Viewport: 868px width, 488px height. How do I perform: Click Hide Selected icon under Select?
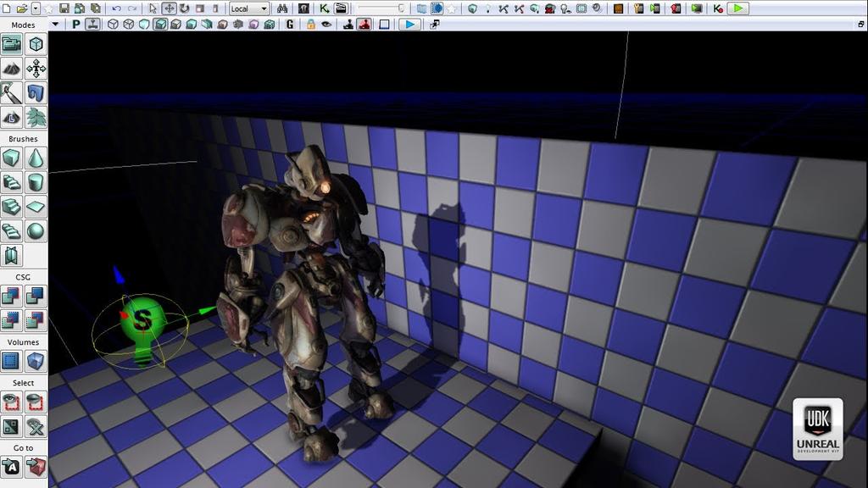coord(36,402)
